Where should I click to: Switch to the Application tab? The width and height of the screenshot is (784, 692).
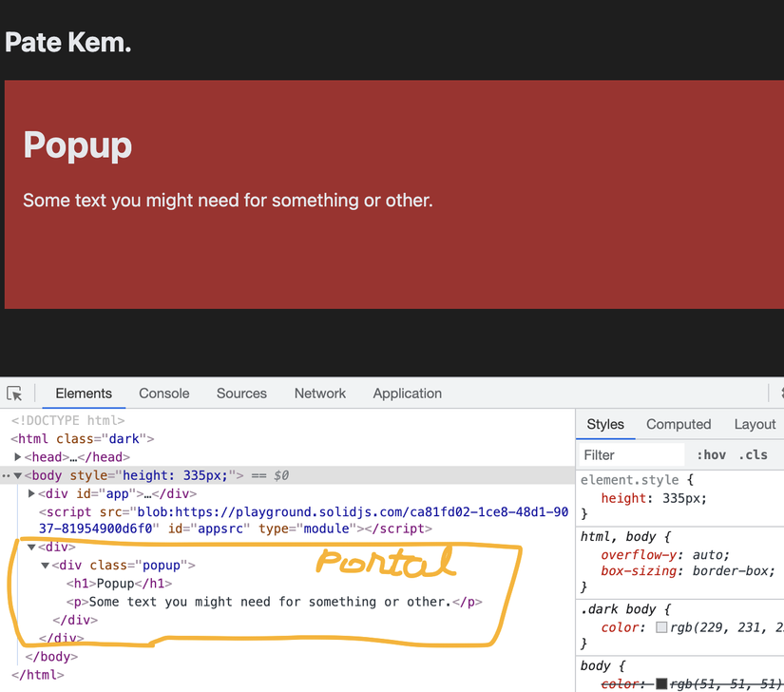407,394
